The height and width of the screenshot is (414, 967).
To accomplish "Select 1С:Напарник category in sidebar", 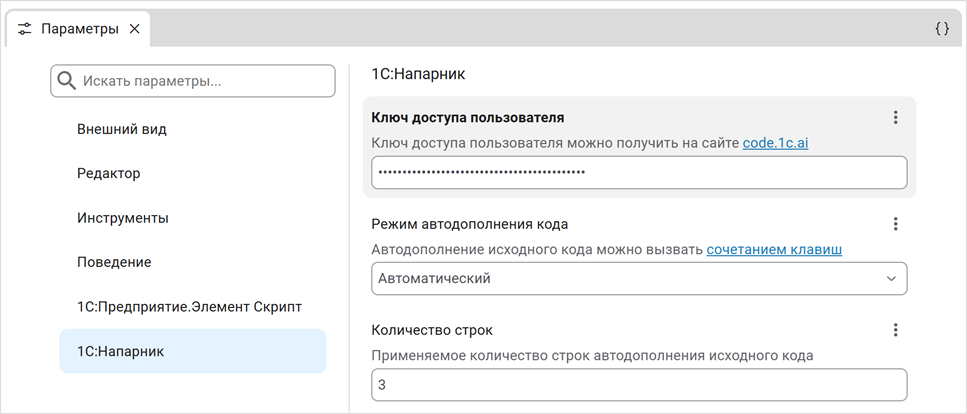I will coord(192,351).
